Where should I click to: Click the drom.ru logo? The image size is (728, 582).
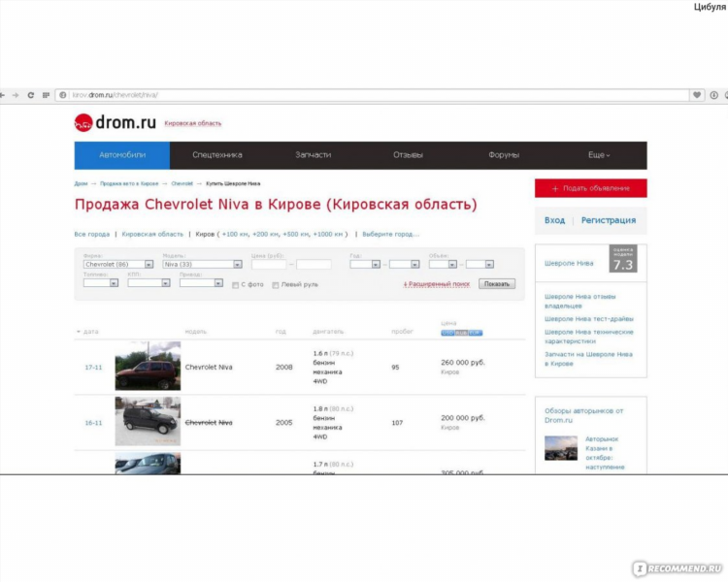(x=116, y=122)
